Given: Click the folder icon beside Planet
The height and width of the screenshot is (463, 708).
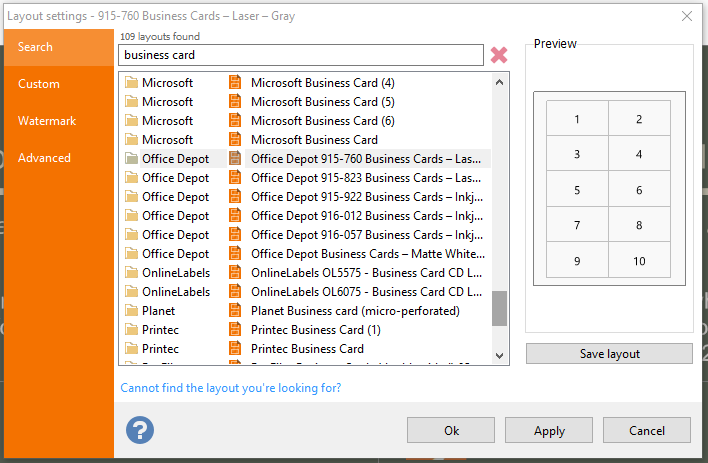Looking at the screenshot, I should coord(131,310).
